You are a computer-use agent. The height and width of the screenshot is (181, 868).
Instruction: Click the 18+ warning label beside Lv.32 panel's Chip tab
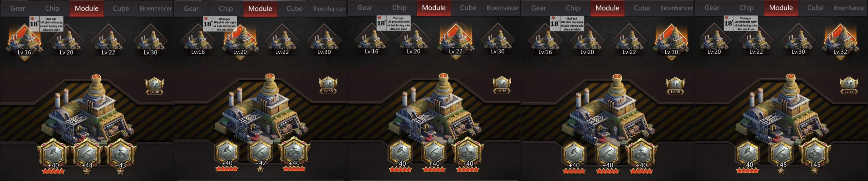click(x=741, y=23)
